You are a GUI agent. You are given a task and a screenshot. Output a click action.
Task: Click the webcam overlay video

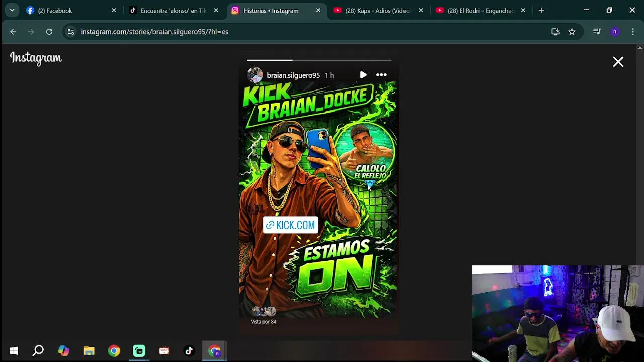tap(558, 313)
